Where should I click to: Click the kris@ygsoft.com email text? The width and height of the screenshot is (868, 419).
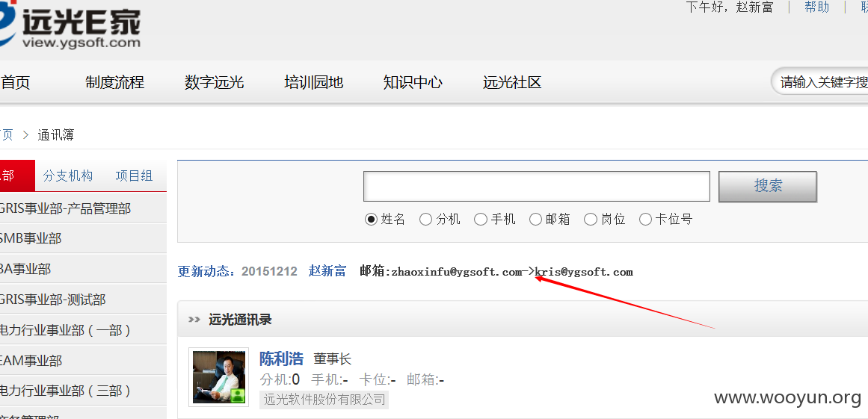pos(584,272)
